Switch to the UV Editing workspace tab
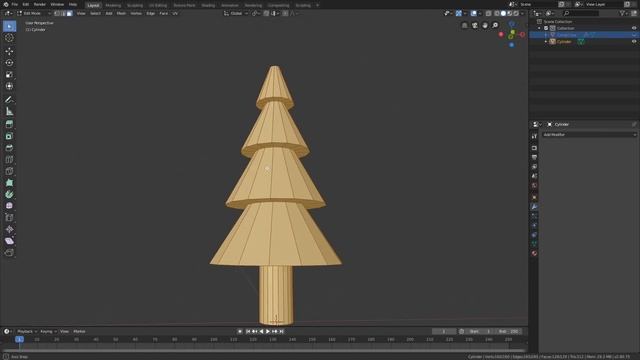640x360 pixels. 158,5
